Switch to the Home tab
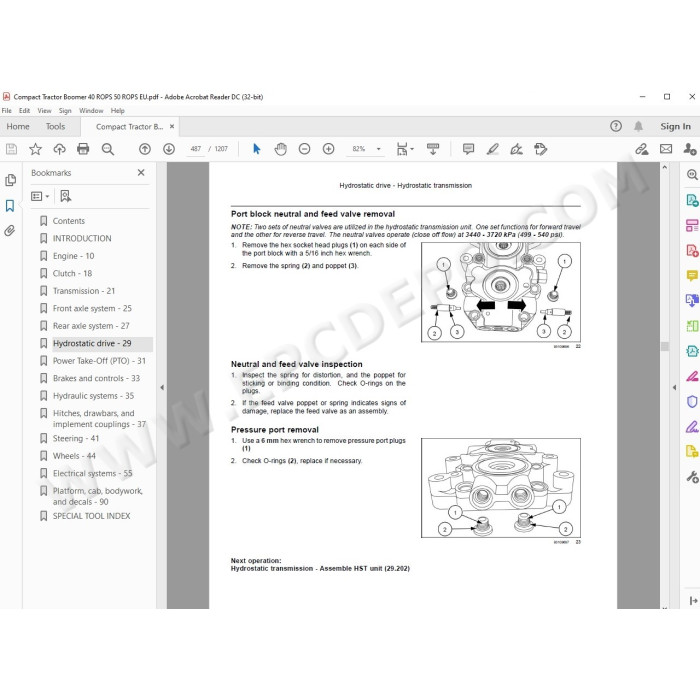 (x=18, y=126)
